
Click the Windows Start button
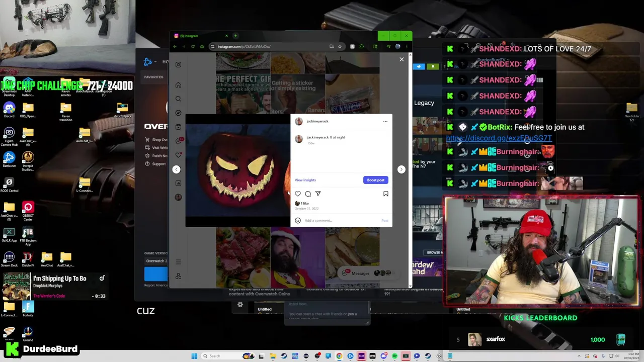pyautogui.click(x=194, y=356)
